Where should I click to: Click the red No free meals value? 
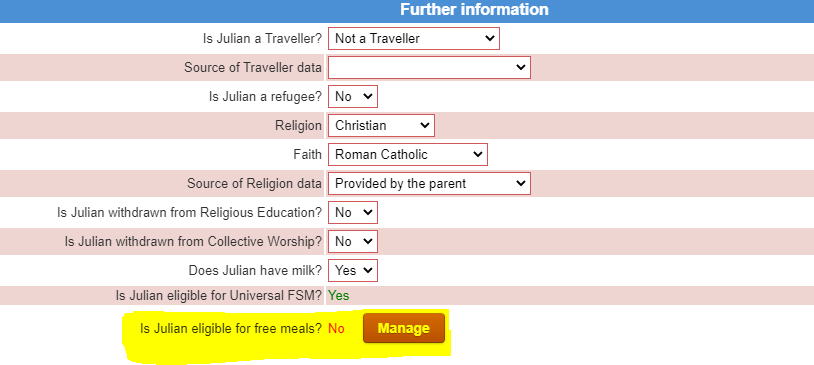click(x=336, y=329)
